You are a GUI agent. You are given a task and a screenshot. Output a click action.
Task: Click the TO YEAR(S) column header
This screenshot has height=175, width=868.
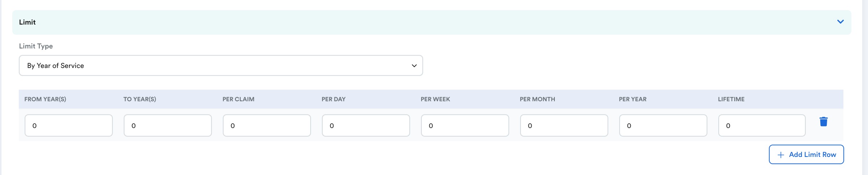point(140,99)
